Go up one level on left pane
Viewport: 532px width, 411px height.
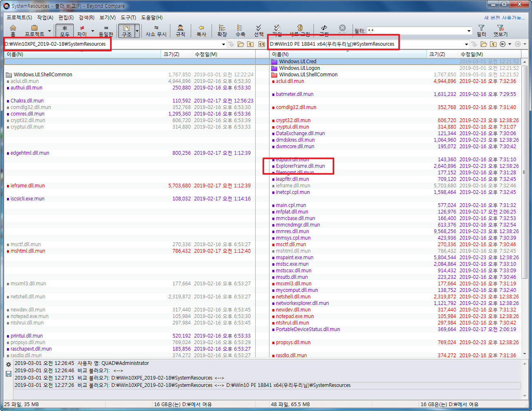pos(250,44)
